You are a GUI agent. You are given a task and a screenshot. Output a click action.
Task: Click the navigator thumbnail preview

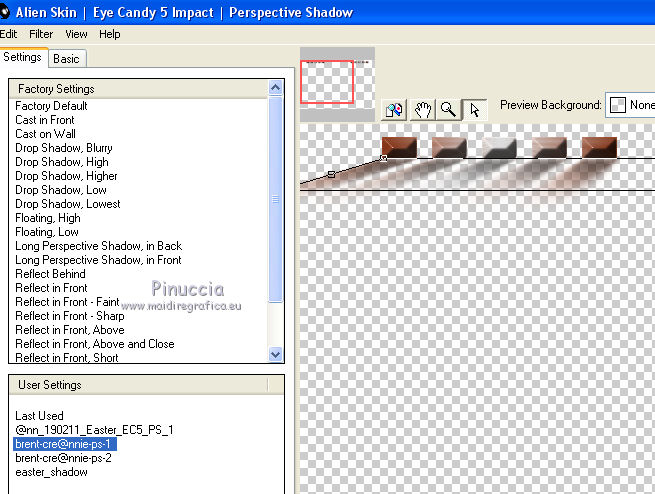point(337,84)
